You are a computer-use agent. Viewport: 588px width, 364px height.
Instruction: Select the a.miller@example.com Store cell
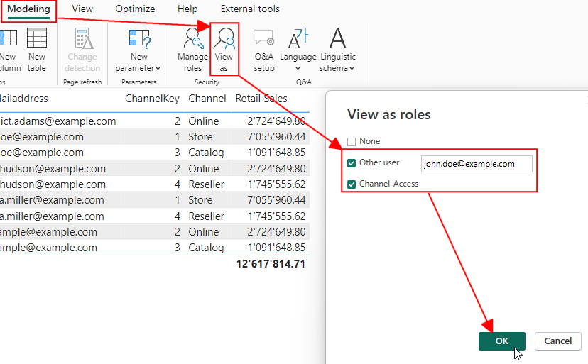point(200,200)
